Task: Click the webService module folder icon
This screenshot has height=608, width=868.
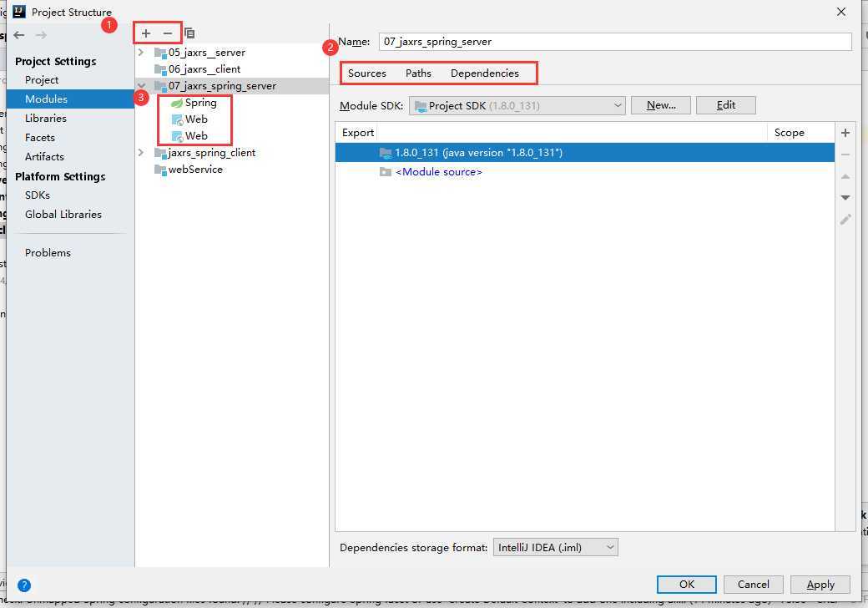Action: 160,170
